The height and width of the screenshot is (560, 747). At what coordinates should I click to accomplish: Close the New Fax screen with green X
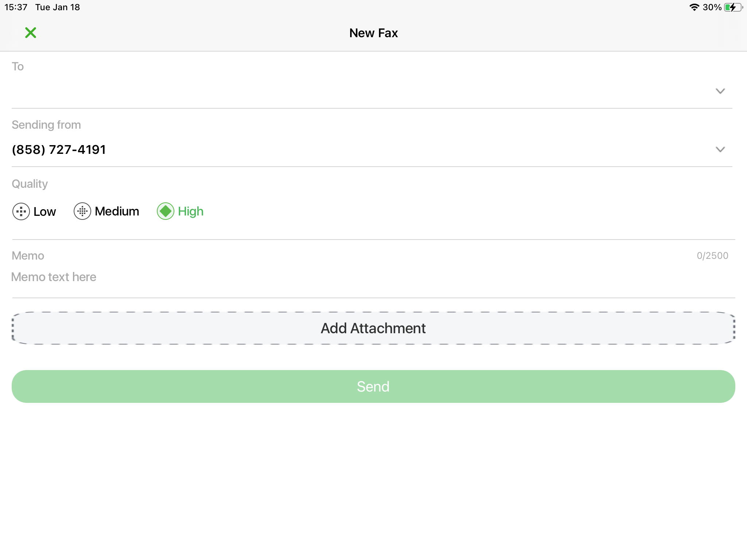(31, 33)
